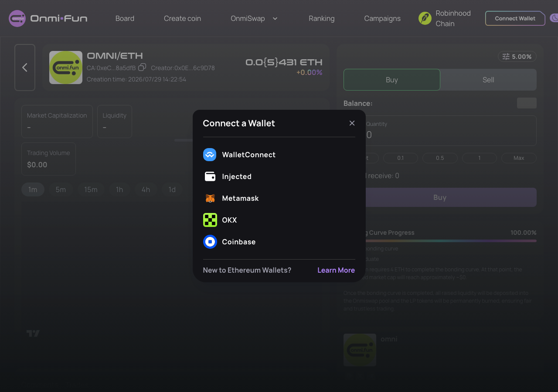Click the 100.00% bonding progress value
The width and height of the screenshot is (558, 392).
pos(524,233)
